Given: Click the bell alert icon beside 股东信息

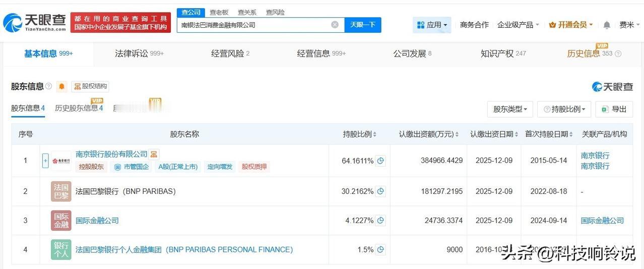Looking at the screenshot, I should pyautogui.click(x=61, y=86).
